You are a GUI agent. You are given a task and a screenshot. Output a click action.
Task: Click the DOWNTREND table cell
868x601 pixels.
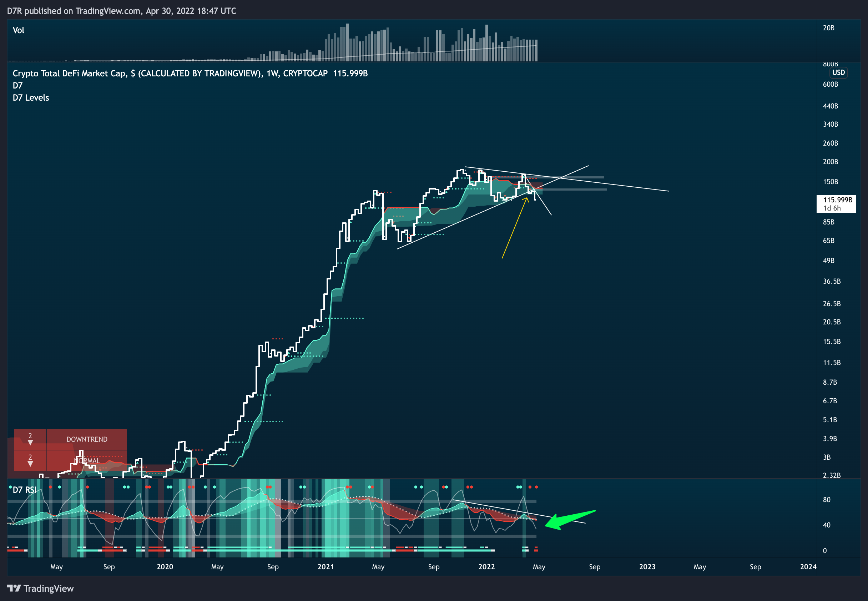point(87,439)
